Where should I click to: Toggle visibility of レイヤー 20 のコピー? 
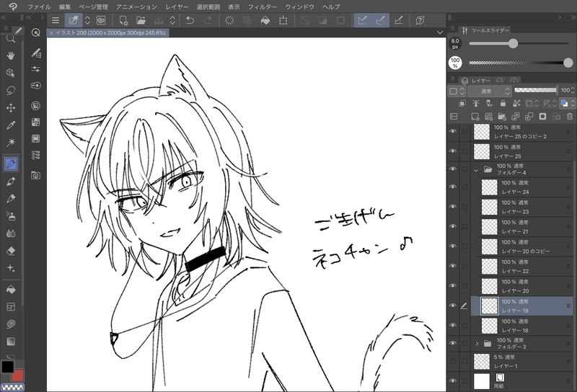(x=453, y=246)
